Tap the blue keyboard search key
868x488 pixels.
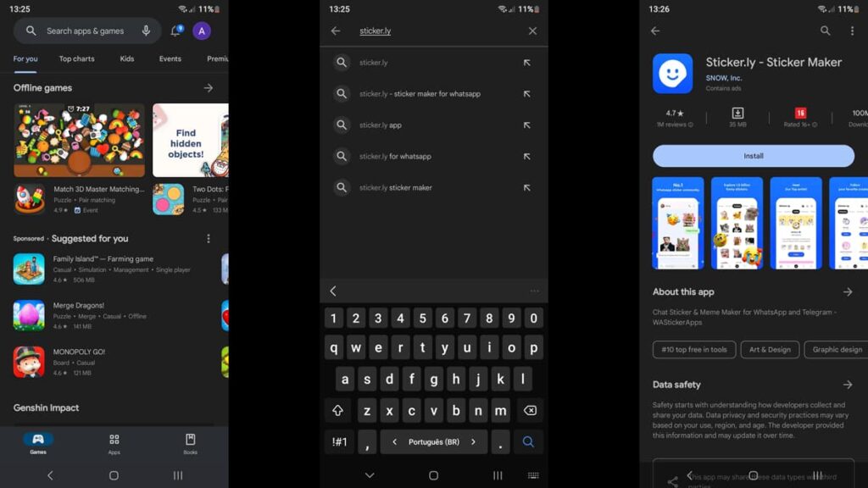(528, 441)
